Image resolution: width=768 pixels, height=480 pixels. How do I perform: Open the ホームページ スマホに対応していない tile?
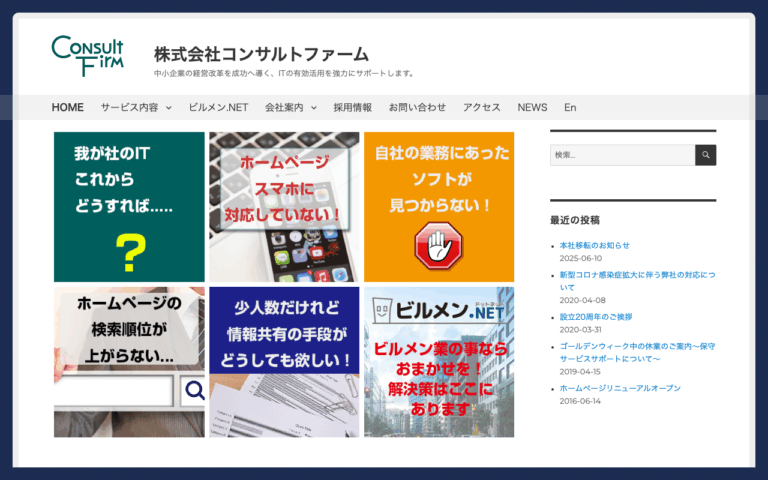[x=284, y=207]
